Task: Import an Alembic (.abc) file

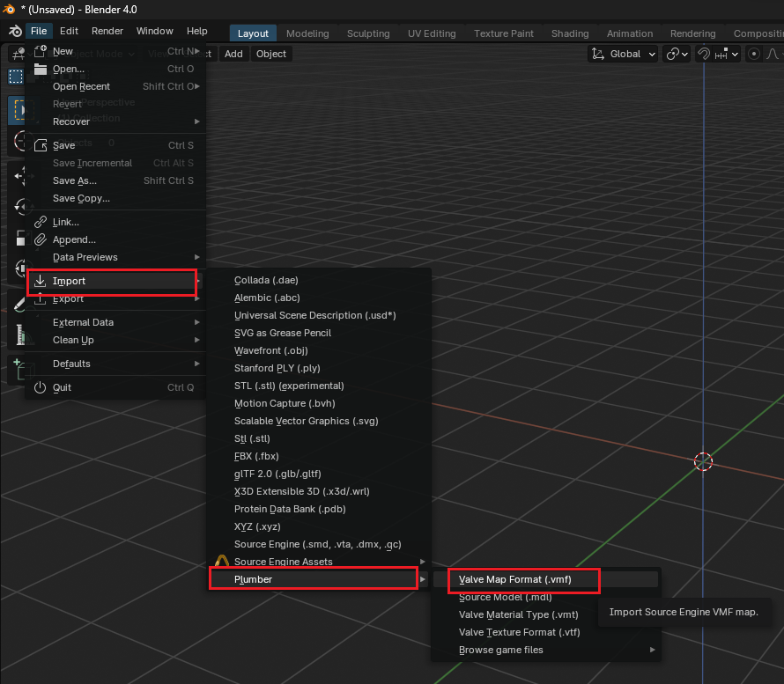Action: (319, 298)
